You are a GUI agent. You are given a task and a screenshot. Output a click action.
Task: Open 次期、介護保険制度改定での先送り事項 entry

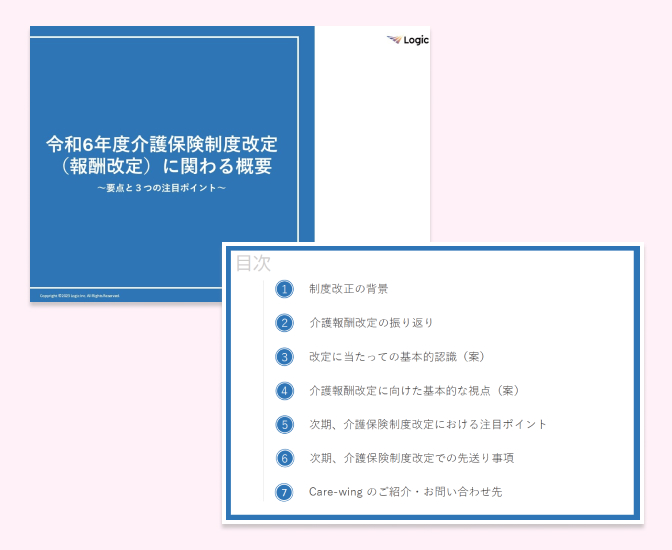pos(412,458)
